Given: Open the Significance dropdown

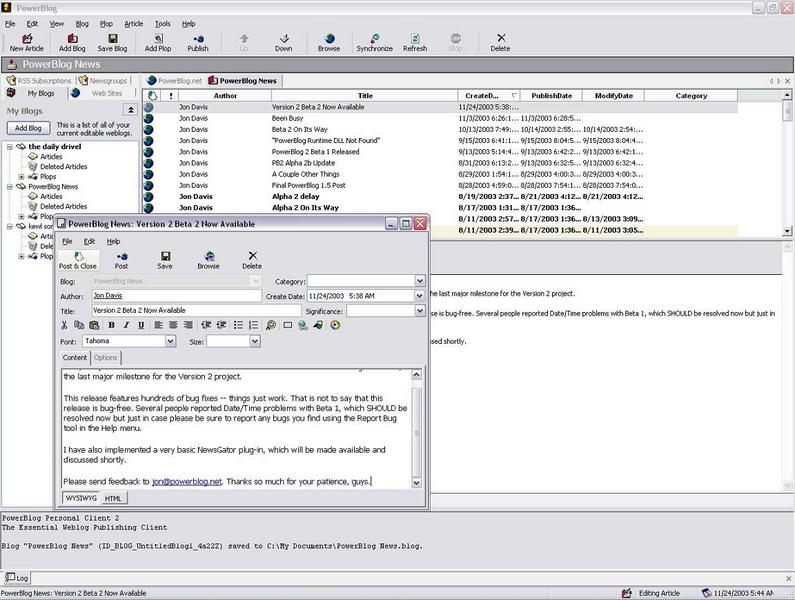Looking at the screenshot, I should 420,310.
